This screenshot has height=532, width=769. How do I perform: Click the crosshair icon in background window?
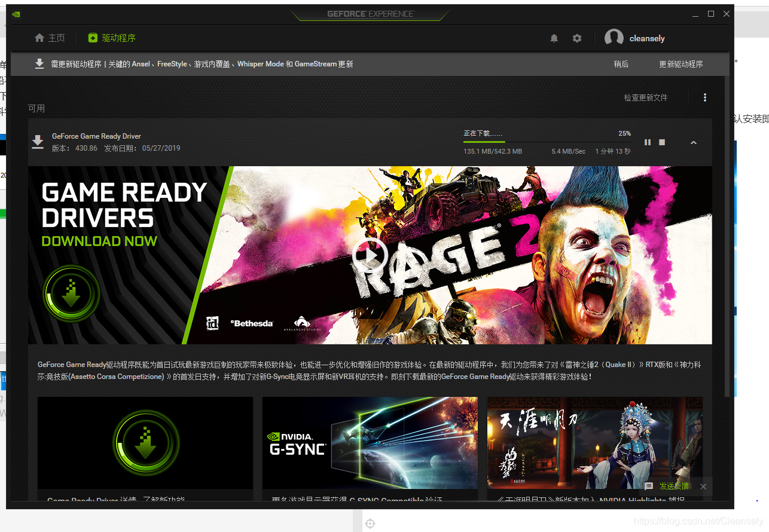tap(370, 524)
